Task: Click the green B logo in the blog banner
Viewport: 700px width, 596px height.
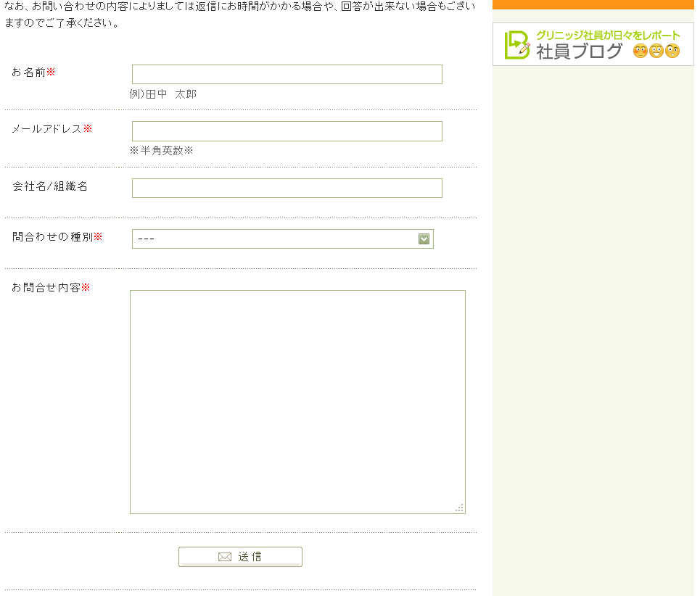Action: 516,45
